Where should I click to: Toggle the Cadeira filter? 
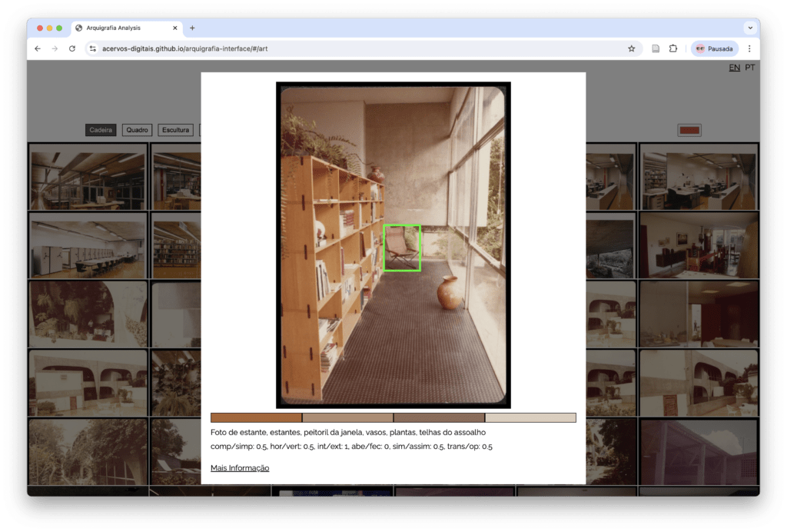101,130
